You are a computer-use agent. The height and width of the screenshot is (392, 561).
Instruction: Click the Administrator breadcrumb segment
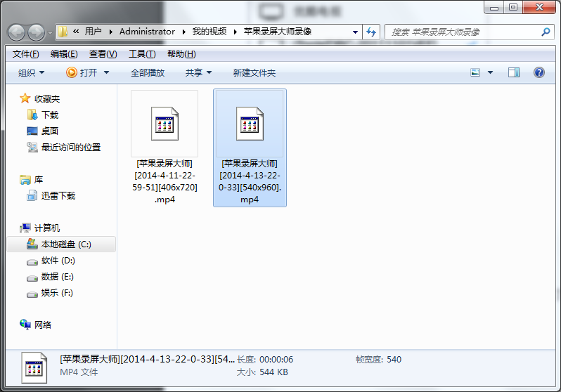[x=147, y=32]
